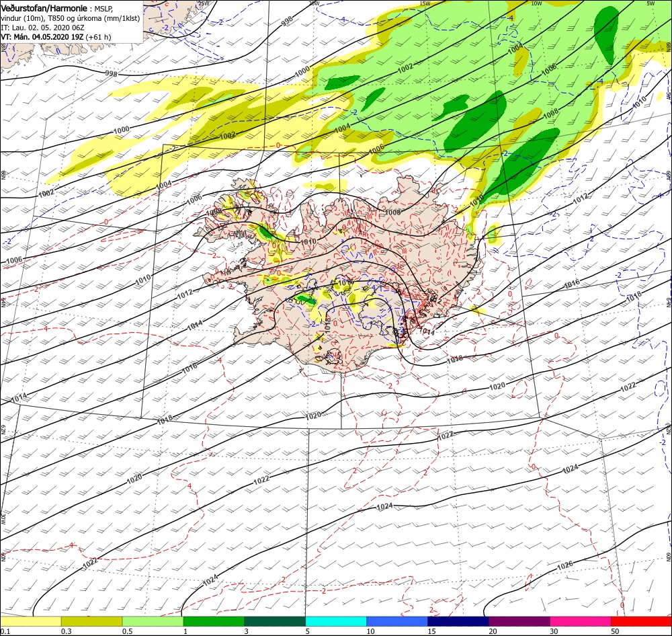Click the green 1–3 mm legend swatch
The width and height of the screenshot is (672, 636).
pyautogui.click(x=214, y=621)
